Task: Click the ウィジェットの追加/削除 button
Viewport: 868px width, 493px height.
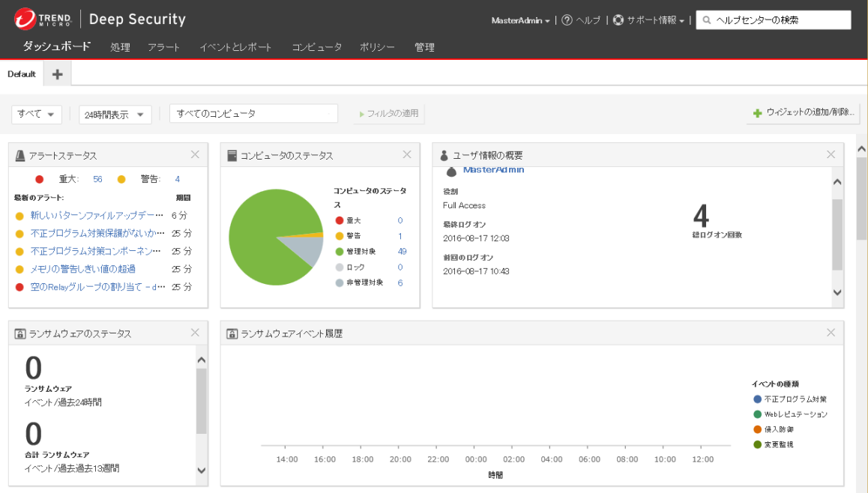Action: click(x=804, y=113)
